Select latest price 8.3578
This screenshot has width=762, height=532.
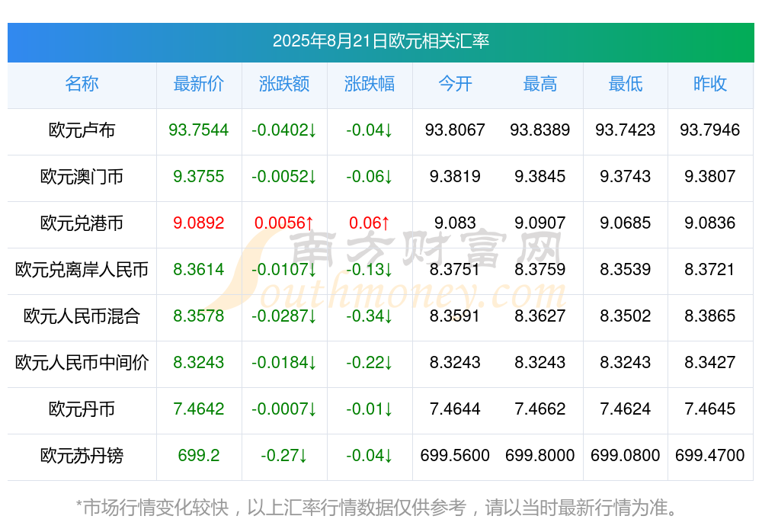pos(198,316)
